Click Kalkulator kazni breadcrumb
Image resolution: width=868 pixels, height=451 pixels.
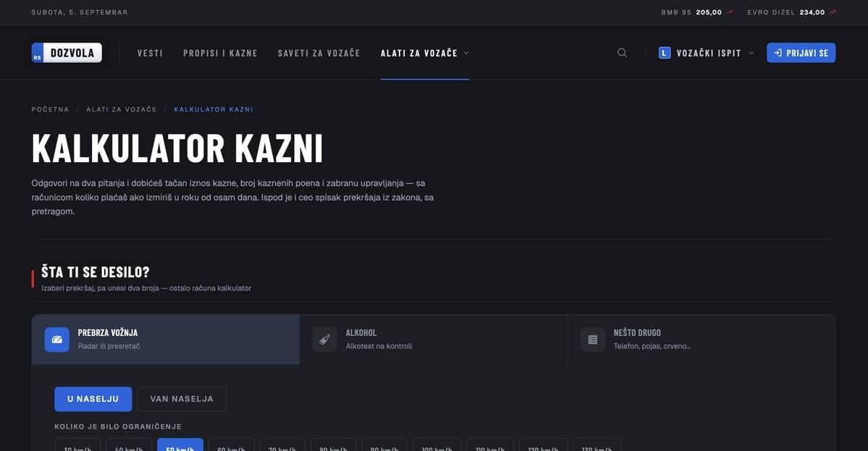coord(214,109)
